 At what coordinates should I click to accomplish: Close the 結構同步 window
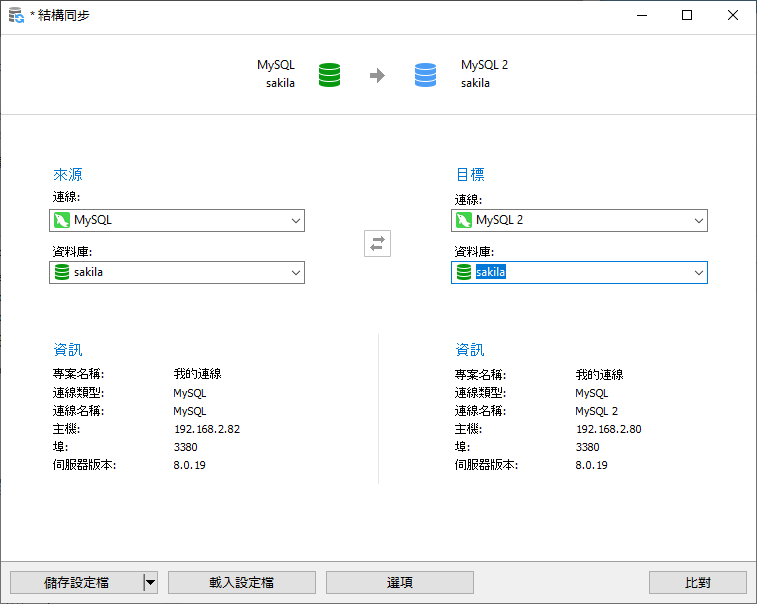pyautogui.click(x=732, y=15)
